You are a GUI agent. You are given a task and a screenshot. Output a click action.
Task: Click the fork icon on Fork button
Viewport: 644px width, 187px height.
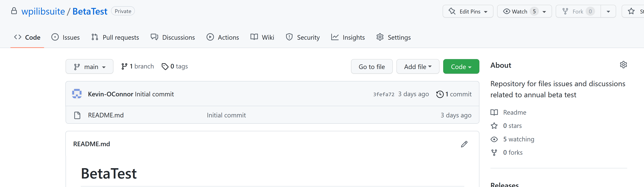[x=565, y=11]
